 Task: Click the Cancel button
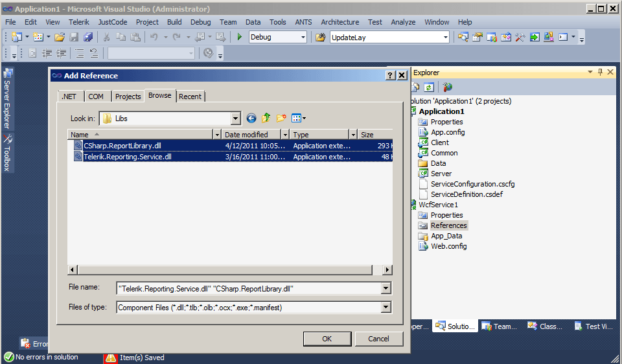tap(378, 339)
